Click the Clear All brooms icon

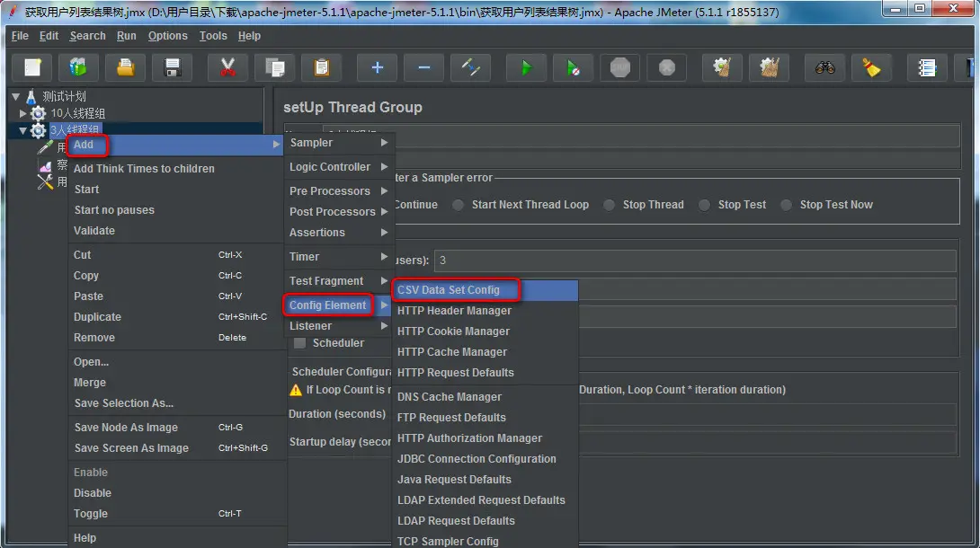770,67
